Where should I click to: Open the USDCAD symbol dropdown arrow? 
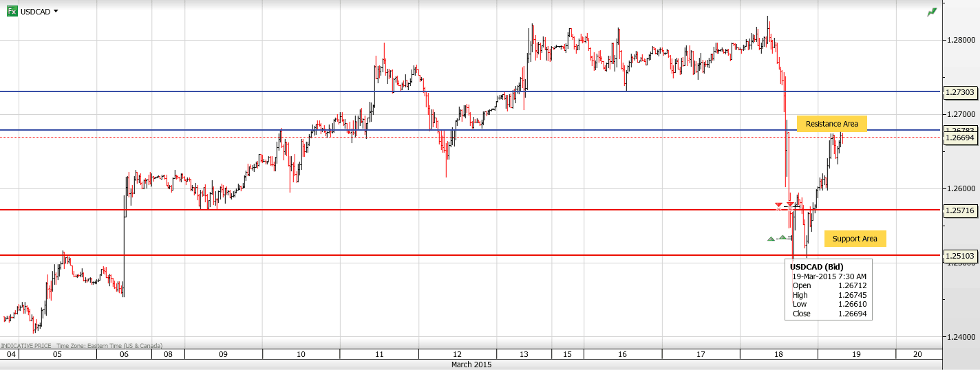pyautogui.click(x=56, y=11)
